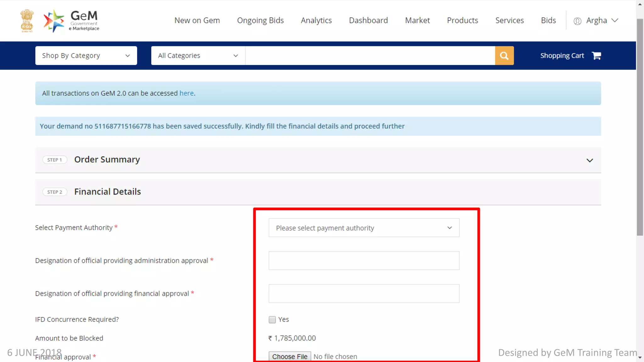Viewport: 644px width, 362px height.
Task: Click the 'here' link for GeM 2.0
Action: click(x=186, y=93)
